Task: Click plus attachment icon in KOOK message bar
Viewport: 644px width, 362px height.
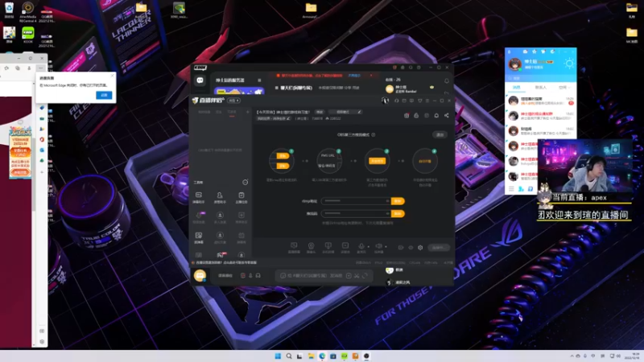Action: coord(349,275)
